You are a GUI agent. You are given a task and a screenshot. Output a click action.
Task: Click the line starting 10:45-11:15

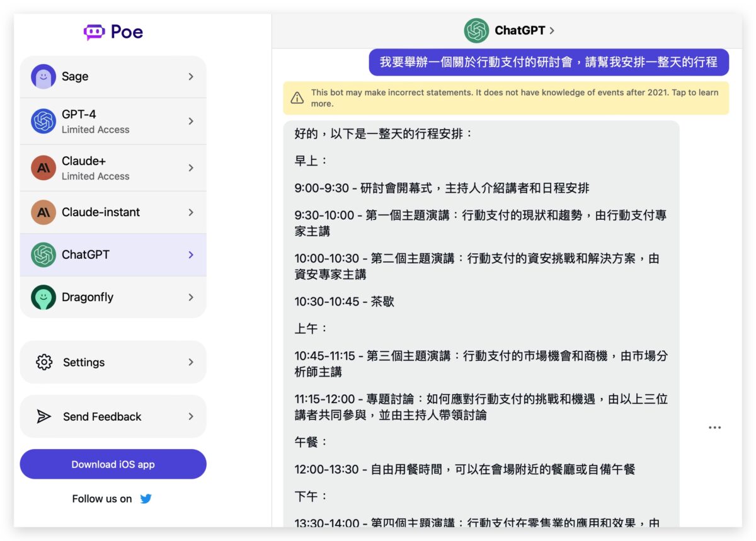click(x=481, y=364)
